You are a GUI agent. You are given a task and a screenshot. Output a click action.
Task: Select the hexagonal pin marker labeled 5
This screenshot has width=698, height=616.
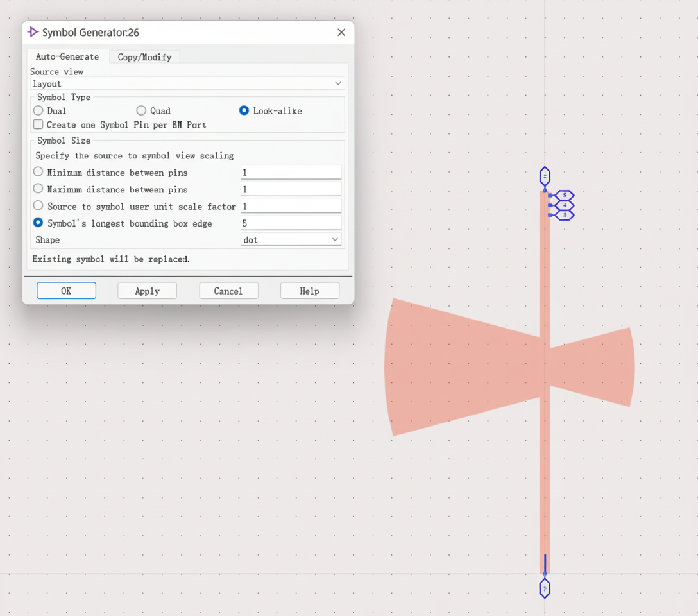(x=563, y=194)
